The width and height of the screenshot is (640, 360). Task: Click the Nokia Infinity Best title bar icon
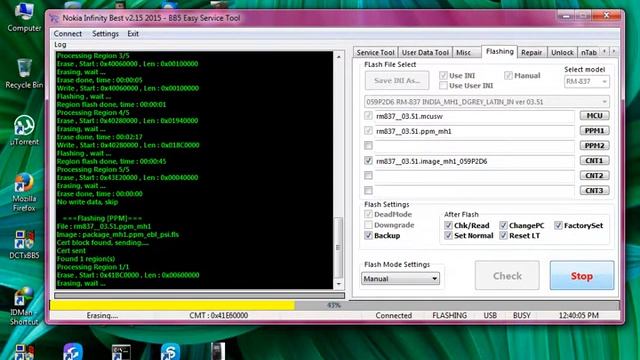[x=54, y=18]
